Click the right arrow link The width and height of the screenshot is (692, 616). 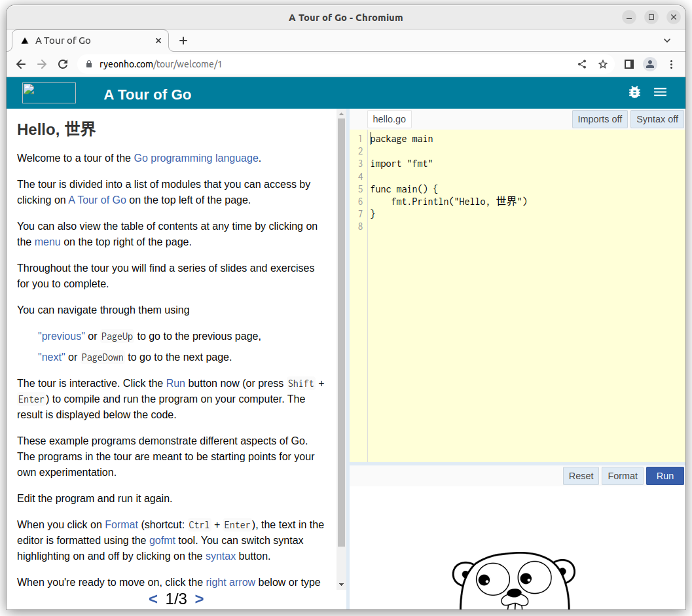tap(230, 583)
